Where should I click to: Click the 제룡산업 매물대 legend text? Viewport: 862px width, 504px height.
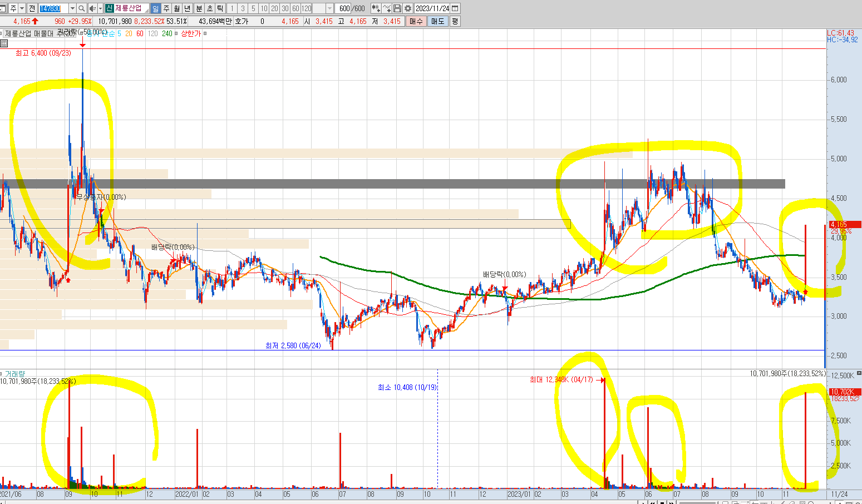pos(30,33)
